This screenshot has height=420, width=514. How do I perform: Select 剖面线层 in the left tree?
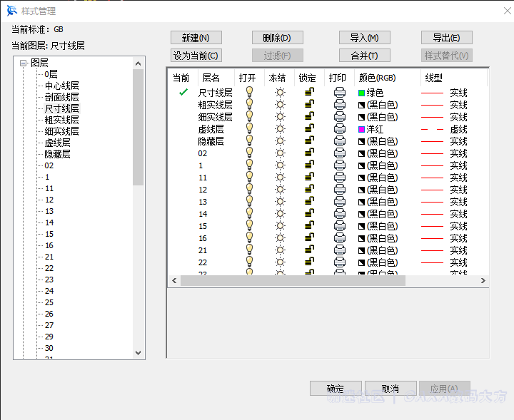pos(62,97)
